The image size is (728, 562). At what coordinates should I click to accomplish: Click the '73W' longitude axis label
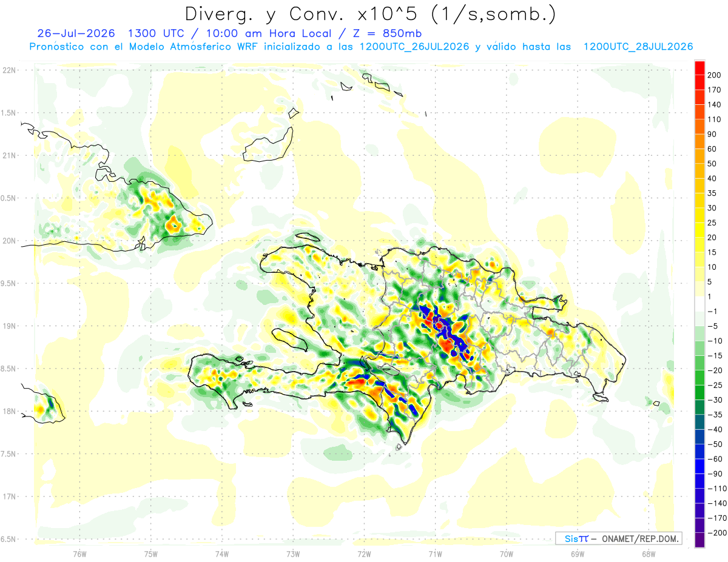[293, 554]
